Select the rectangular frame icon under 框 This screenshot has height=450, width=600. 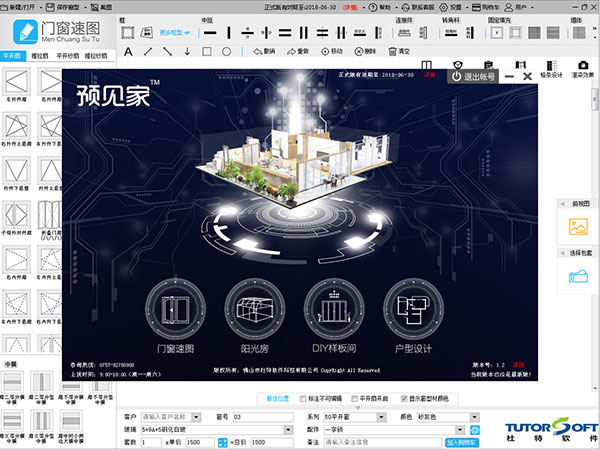[128, 33]
